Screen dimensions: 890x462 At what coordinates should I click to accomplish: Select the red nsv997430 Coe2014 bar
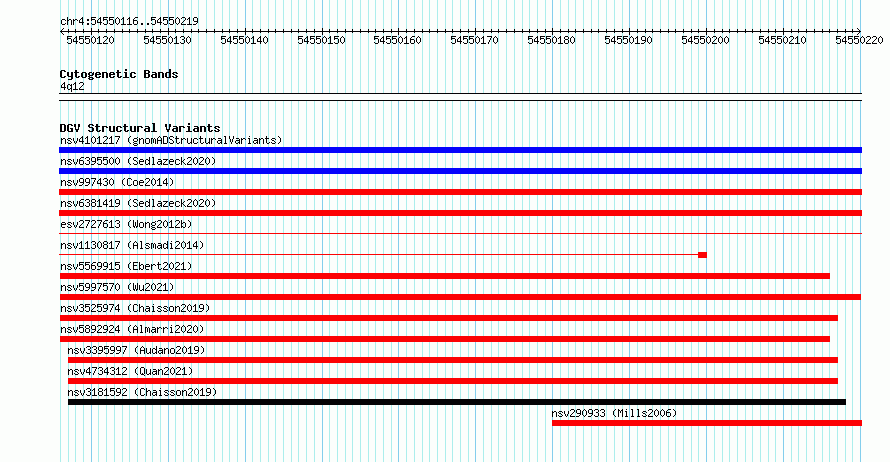click(x=460, y=192)
